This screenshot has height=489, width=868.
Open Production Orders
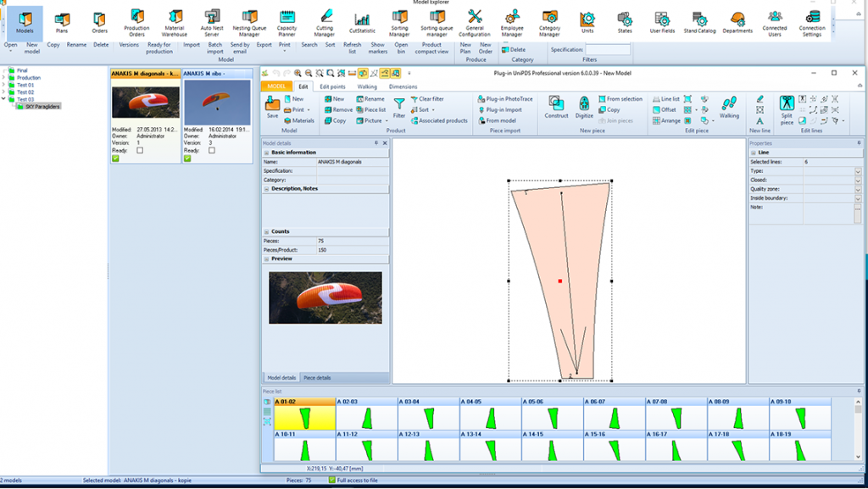click(136, 22)
